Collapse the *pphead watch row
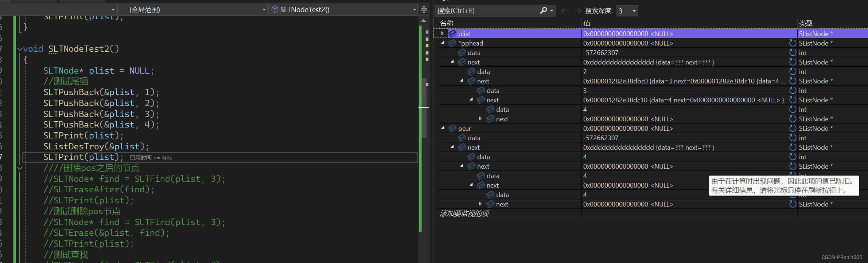Viewport: 868px width, 263px height. click(x=443, y=43)
